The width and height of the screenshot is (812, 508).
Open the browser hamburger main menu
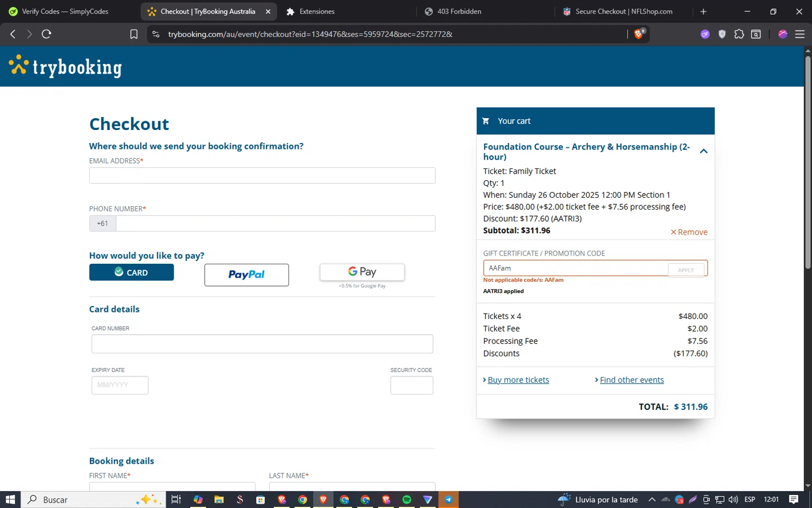pyautogui.click(x=800, y=34)
